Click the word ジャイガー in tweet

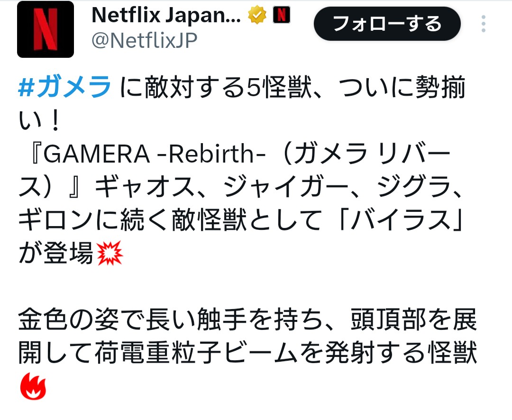click(x=286, y=187)
